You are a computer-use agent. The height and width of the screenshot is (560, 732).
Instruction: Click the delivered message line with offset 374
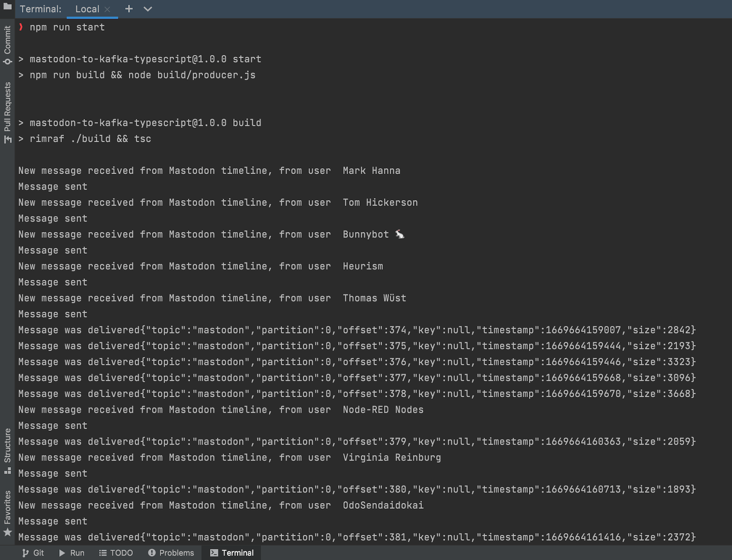pyautogui.click(x=357, y=330)
